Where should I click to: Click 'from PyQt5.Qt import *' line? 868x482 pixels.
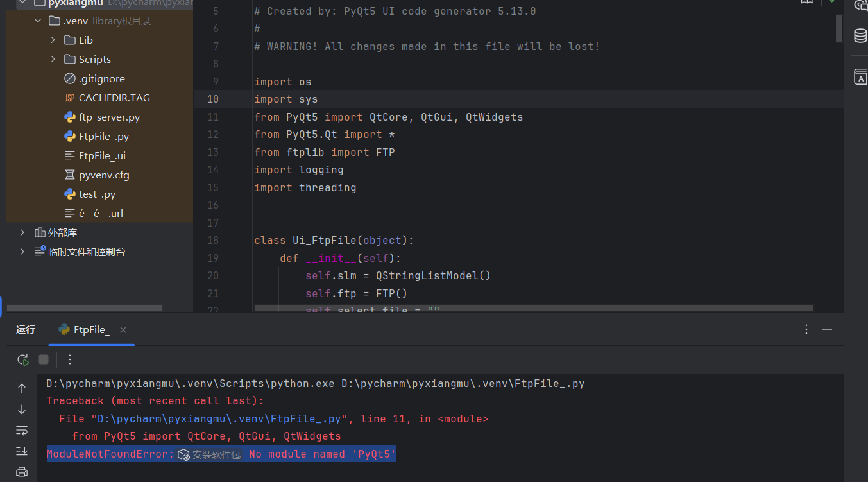(324, 134)
